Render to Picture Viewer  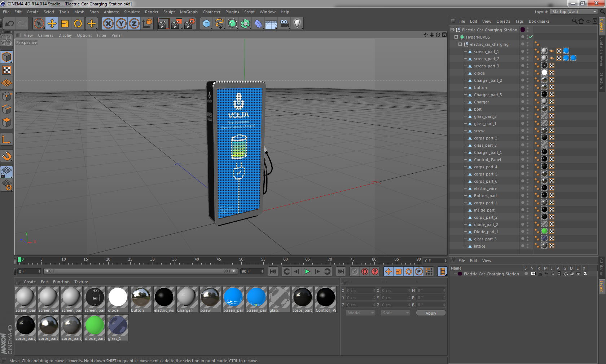pyautogui.click(x=176, y=24)
